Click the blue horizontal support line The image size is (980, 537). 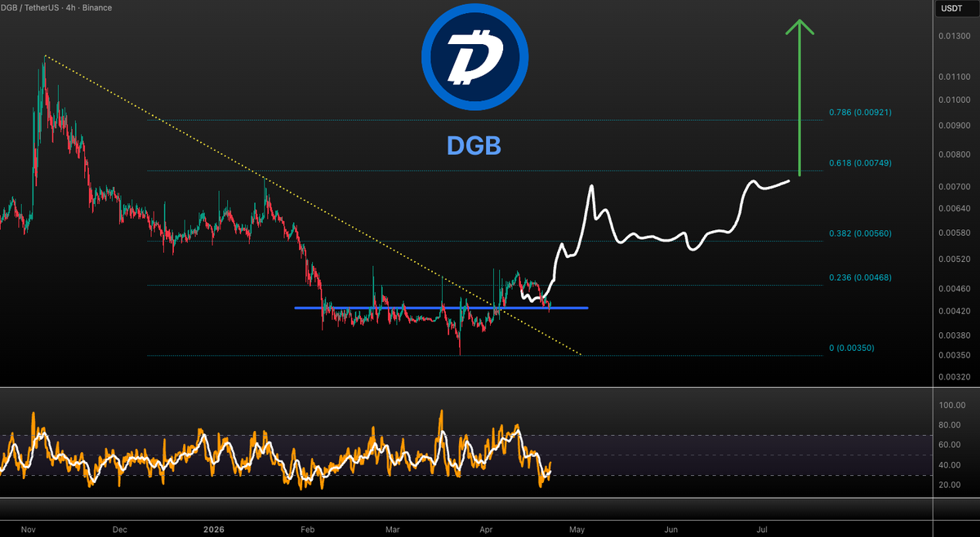(x=441, y=308)
